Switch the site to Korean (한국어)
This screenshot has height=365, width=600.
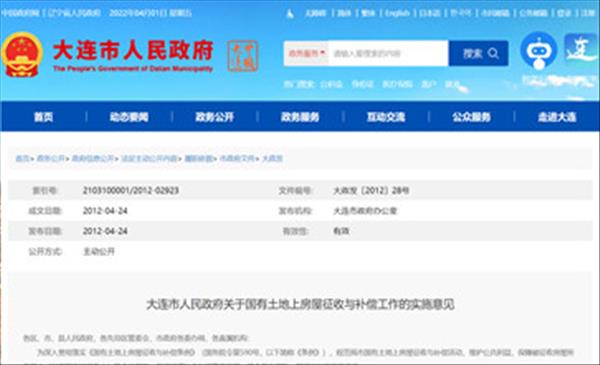pos(461,13)
